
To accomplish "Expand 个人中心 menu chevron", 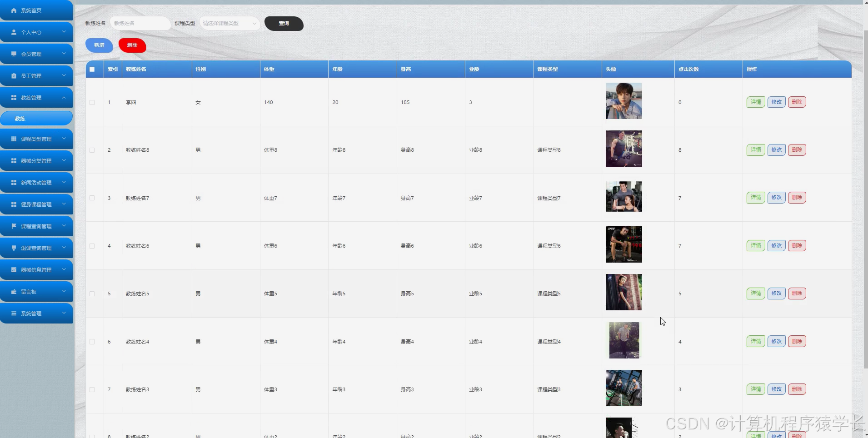I will point(64,32).
